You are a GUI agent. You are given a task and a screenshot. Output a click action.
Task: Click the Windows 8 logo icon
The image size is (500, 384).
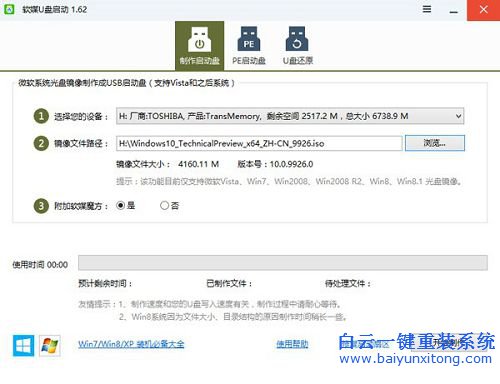click(x=23, y=346)
